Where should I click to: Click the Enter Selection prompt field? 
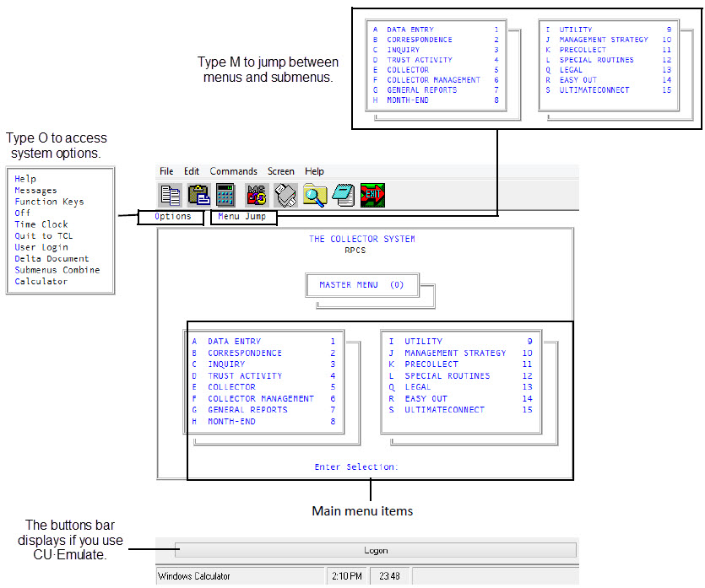pyautogui.click(x=356, y=467)
